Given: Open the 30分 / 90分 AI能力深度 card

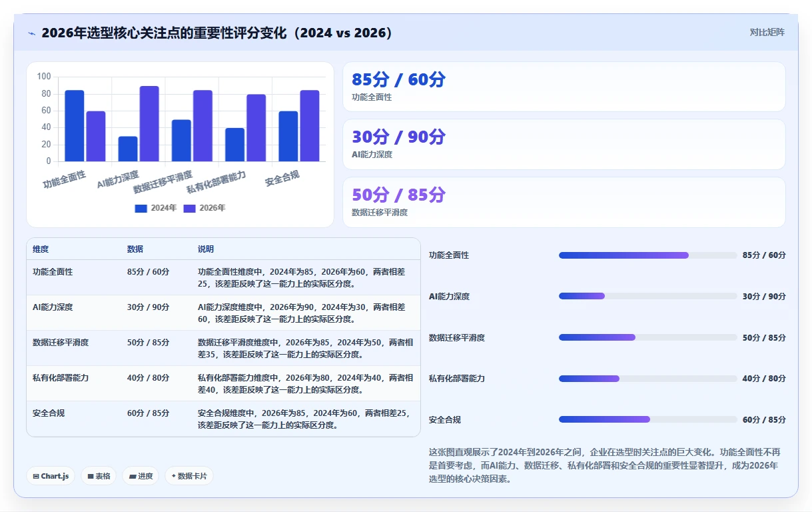Looking at the screenshot, I should coord(564,144).
